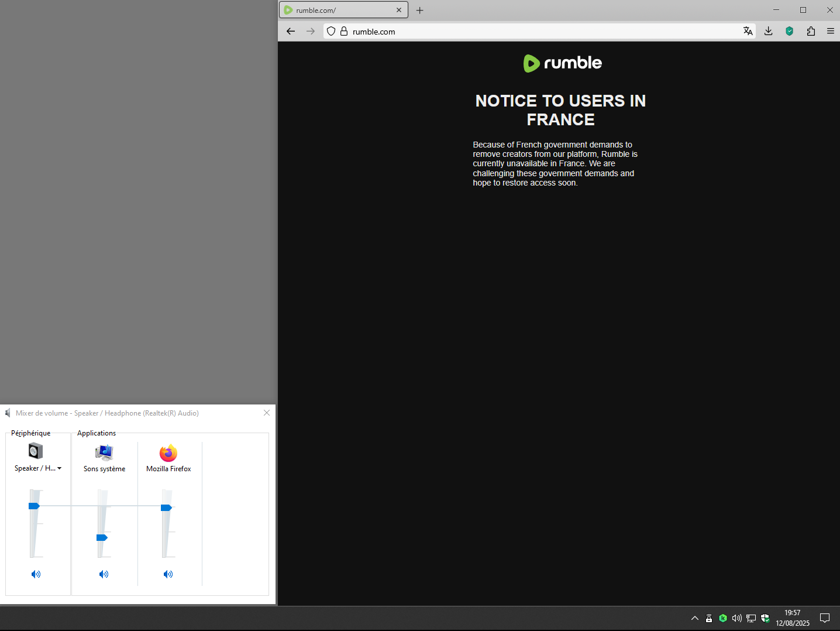Click the forward navigation arrow in Firefox
Viewport: 840px width, 631px height.
tap(311, 31)
